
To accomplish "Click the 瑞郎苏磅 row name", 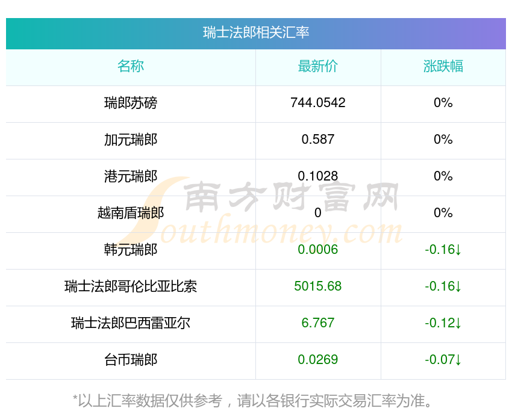I will pos(131,103).
